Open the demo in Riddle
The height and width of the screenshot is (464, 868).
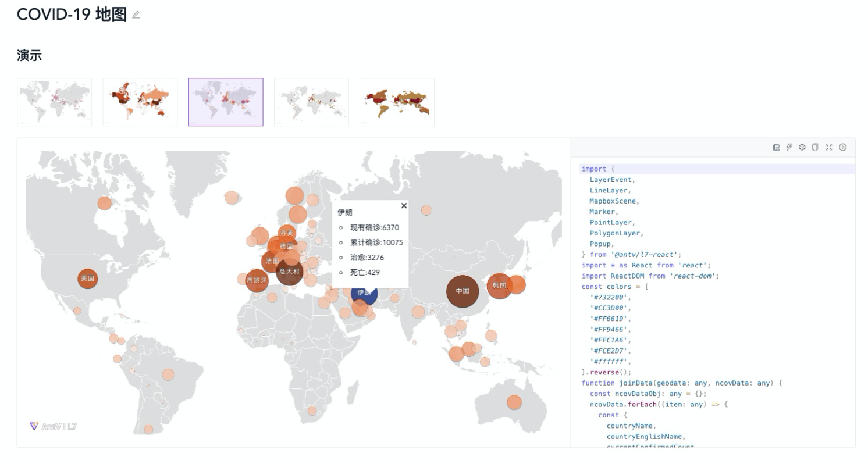coord(776,148)
